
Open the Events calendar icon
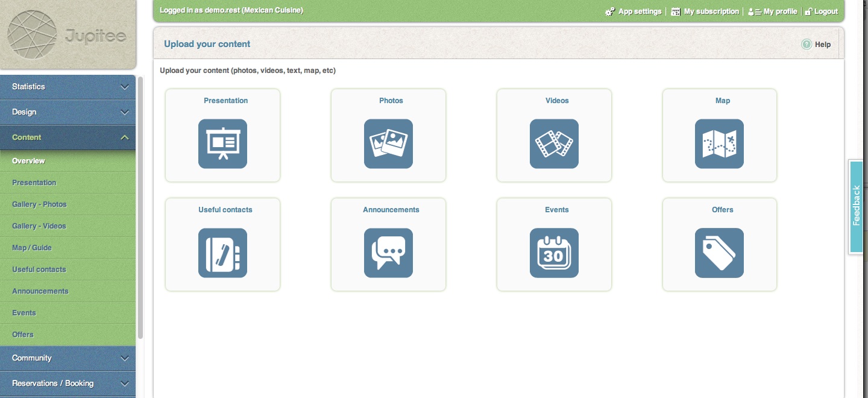point(554,253)
